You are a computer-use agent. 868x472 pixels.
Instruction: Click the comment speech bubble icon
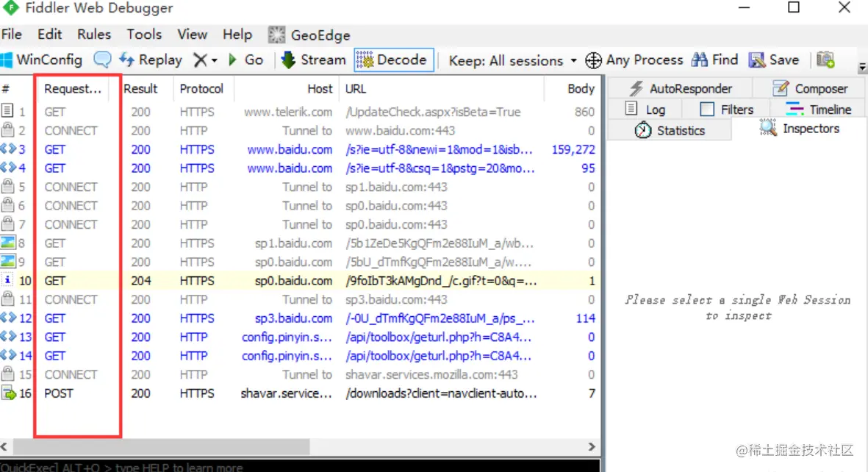point(102,60)
